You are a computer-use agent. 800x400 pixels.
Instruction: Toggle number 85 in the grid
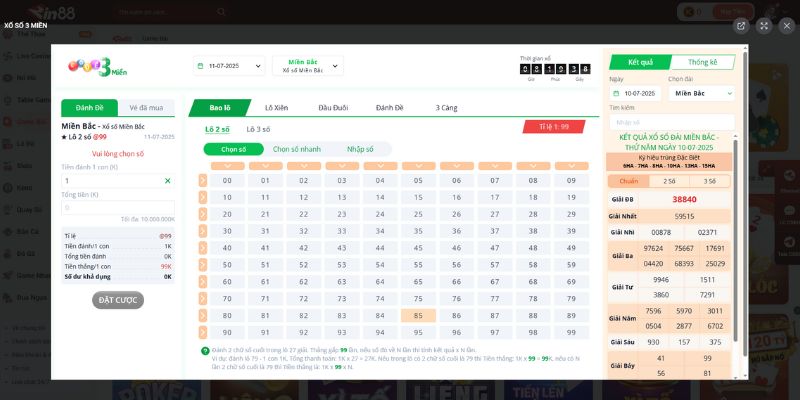418,315
